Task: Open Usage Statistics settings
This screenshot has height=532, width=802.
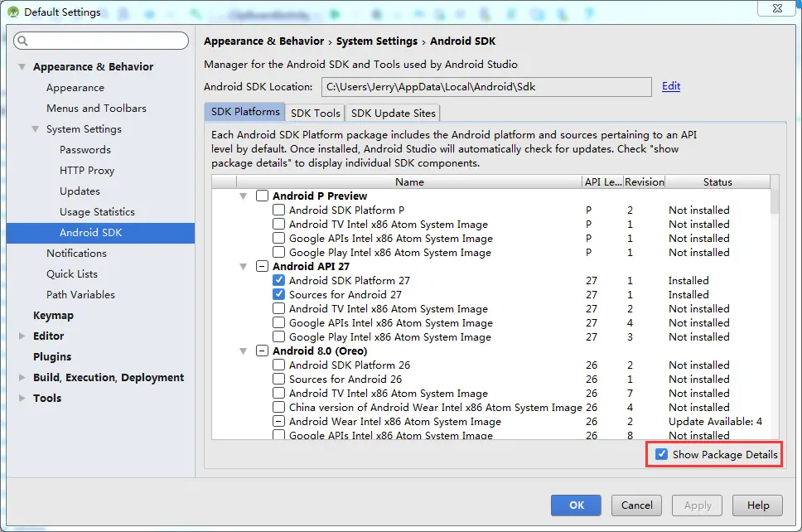Action: click(x=97, y=212)
